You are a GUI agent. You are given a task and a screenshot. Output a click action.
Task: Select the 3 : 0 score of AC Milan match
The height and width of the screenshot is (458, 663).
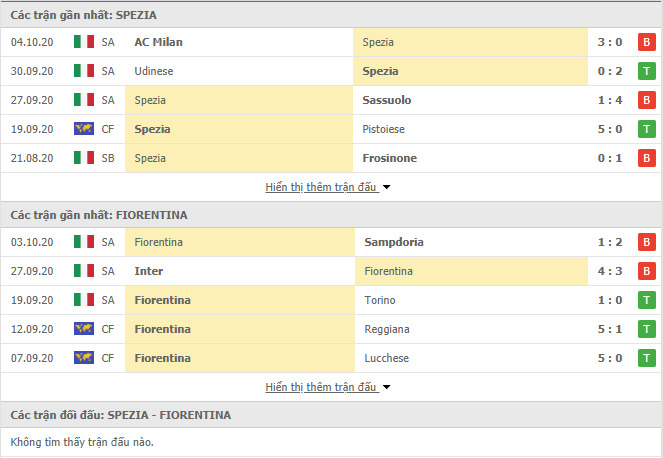(610, 42)
